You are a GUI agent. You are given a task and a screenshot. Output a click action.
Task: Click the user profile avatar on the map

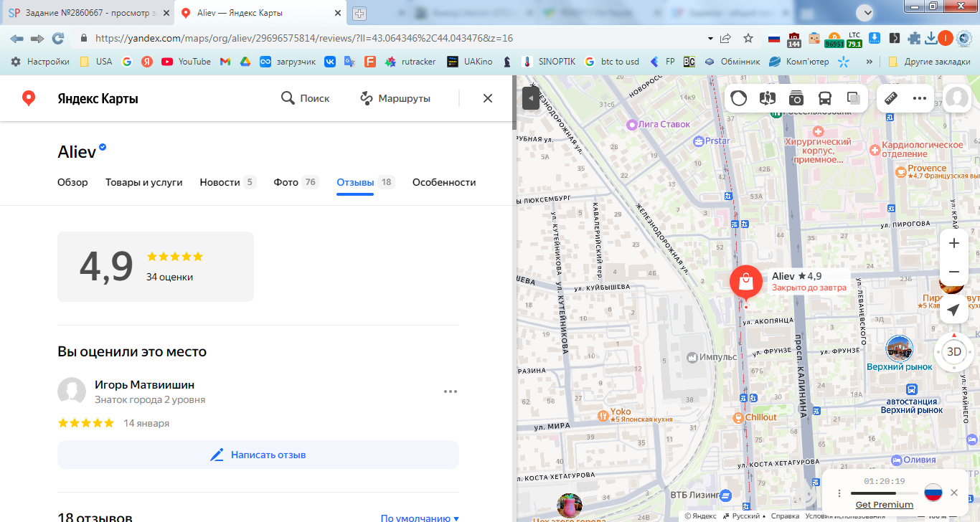957,98
